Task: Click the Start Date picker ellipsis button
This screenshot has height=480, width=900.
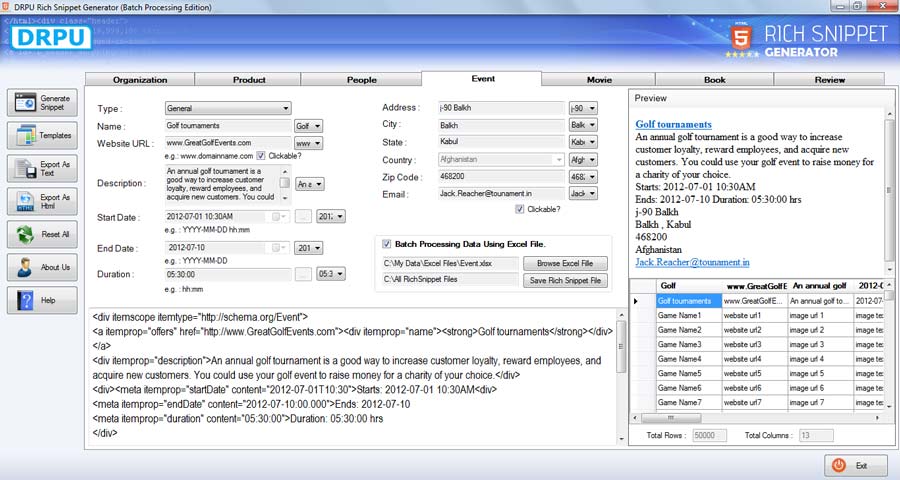Action: [x=303, y=216]
